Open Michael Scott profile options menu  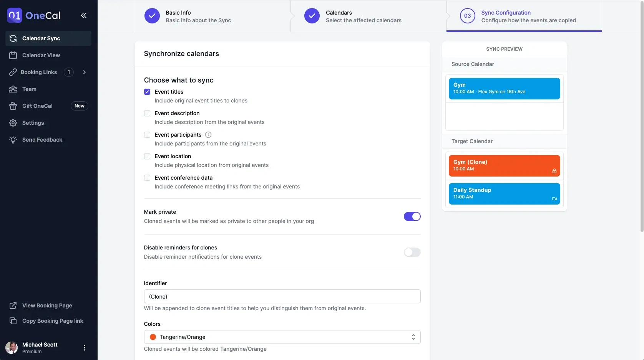[85, 348]
